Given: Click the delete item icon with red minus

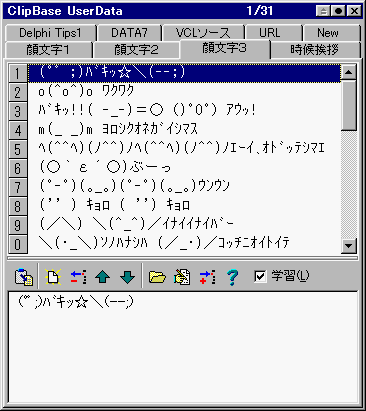Looking at the screenshot, I should [x=78, y=277].
